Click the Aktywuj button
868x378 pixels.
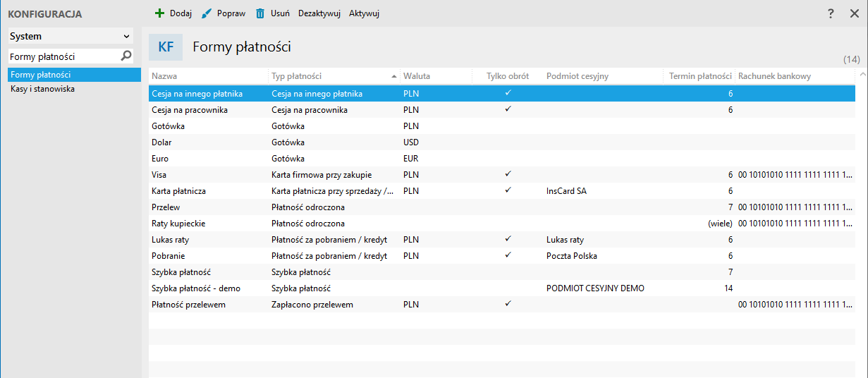coord(364,13)
